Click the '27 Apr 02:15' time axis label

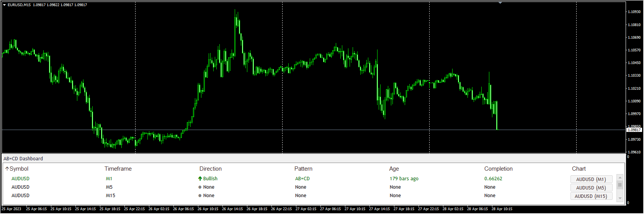coord(306,209)
